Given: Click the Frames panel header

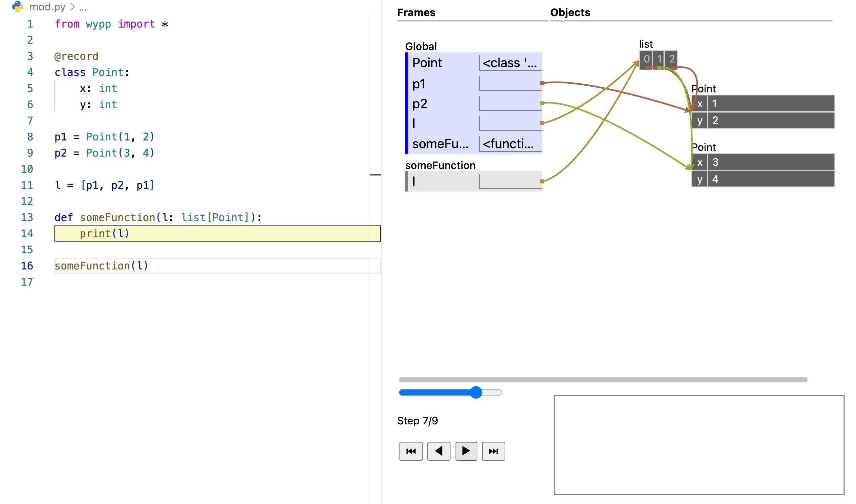Looking at the screenshot, I should (x=417, y=12).
